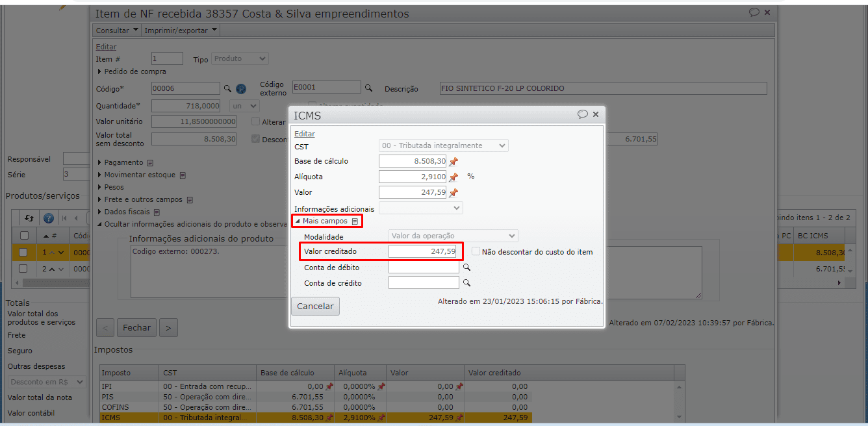The height and width of the screenshot is (426, 868).
Task: Open the CST dropdown in ICMS dialog
Action: tap(444, 146)
